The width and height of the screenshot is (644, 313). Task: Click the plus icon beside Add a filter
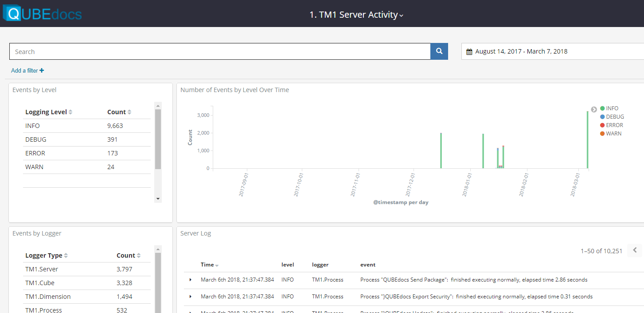(x=42, y=70)
